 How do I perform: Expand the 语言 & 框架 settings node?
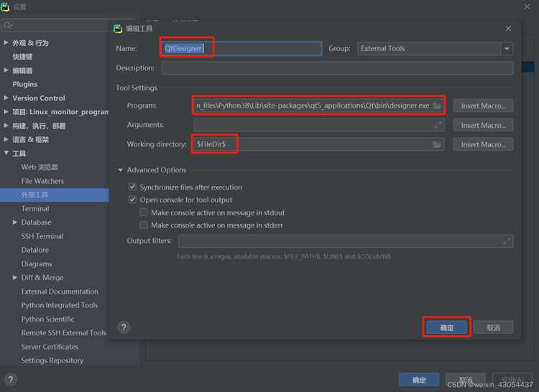point(6,139)
